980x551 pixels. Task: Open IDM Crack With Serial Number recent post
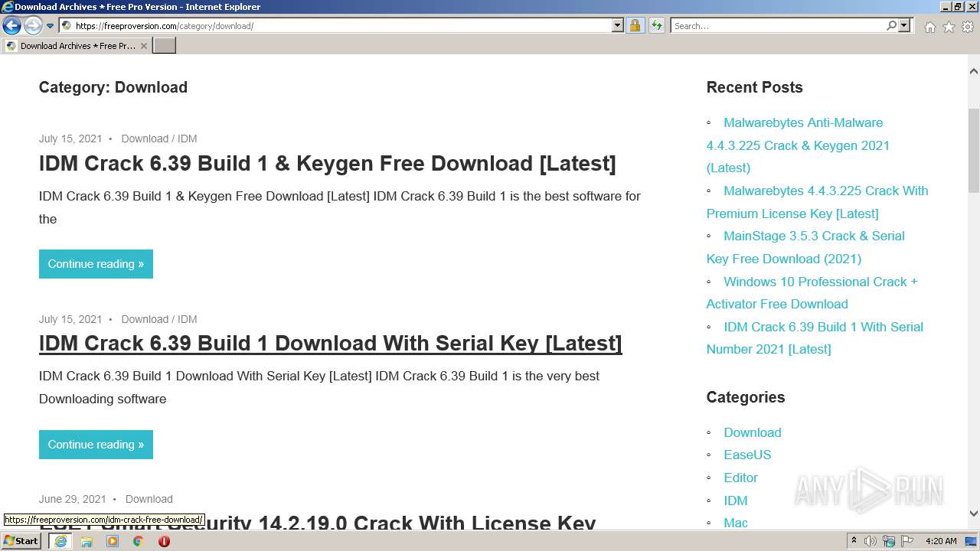pyautogui.click(x=815, y=337)
